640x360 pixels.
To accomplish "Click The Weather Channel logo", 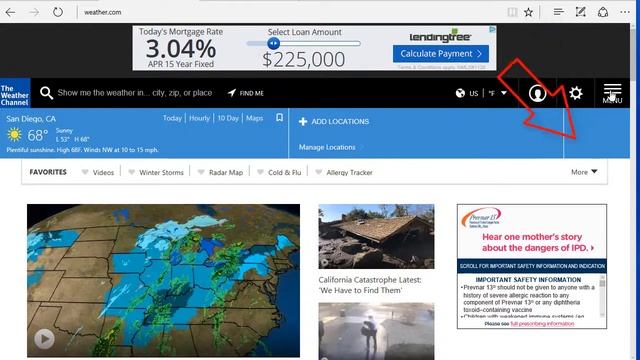I will click(x=15, y=93).
